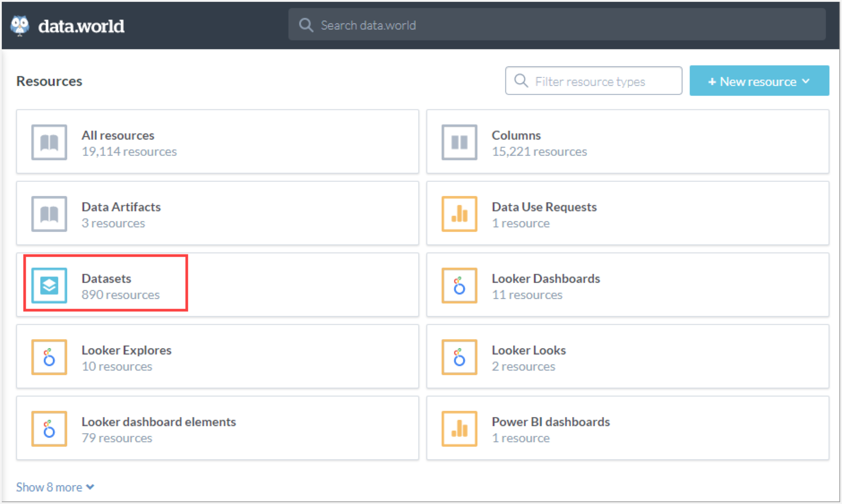Click the 10 resources count

point(117,367)
